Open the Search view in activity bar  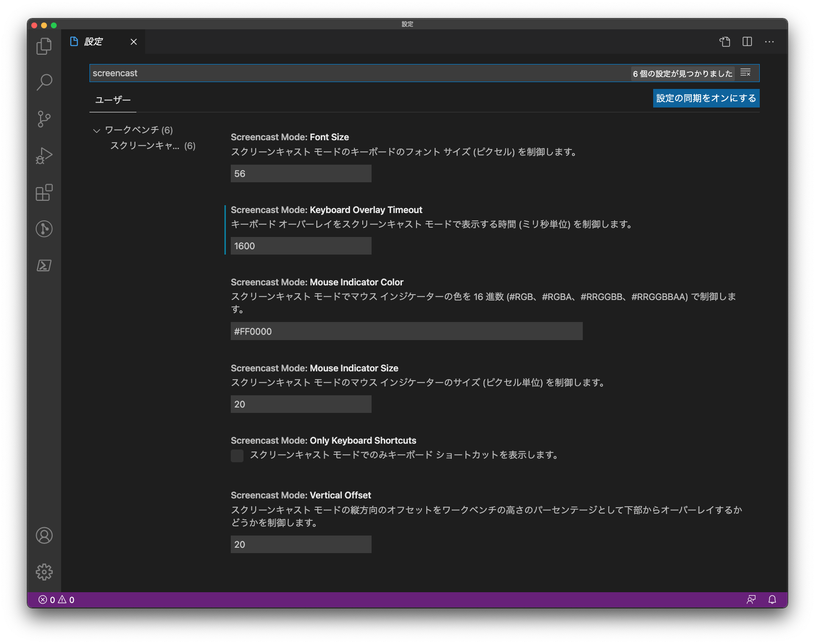(44, 82)
